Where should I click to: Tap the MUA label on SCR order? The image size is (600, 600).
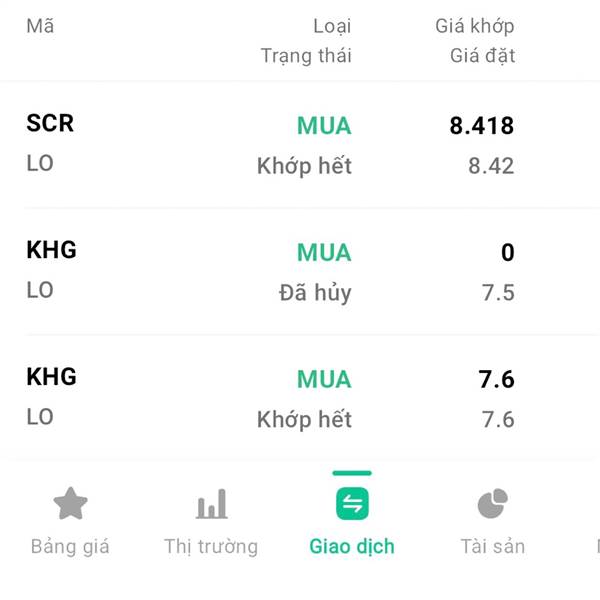(324, 126)
